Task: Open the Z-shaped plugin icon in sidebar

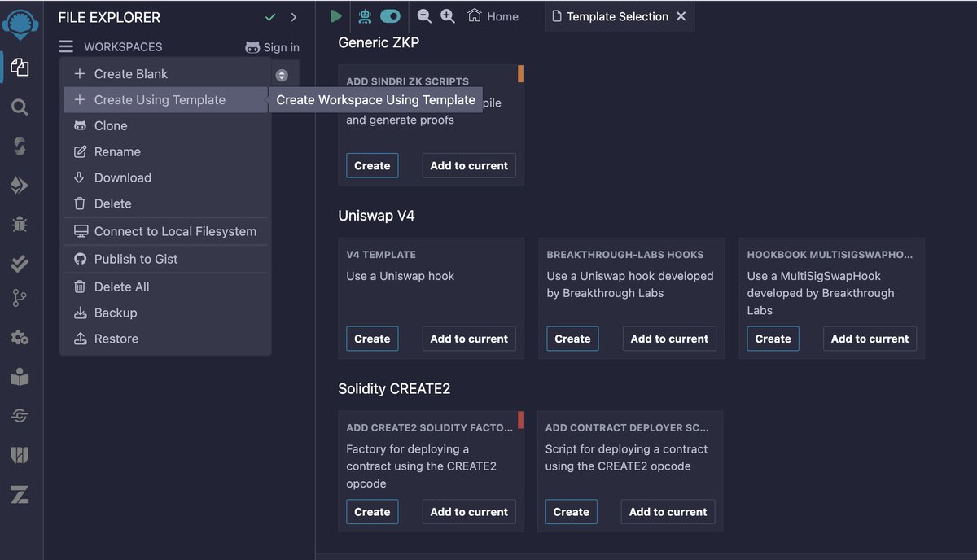Action: pos(20,493)
